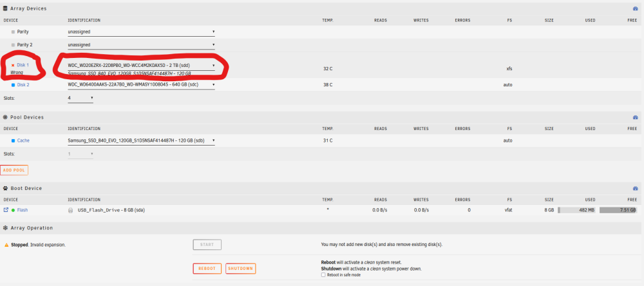Viewport: 644px width, 286px height.
Task: Open the Disk 1 device dropdown
Action: [141, 65]
